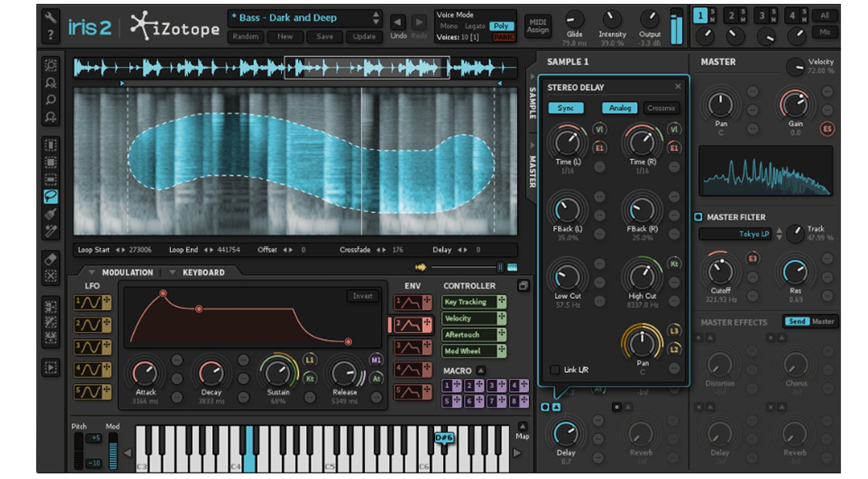Click the Undo arrow button
Viewport: 868px width, 479px height.
pos(398,23)
